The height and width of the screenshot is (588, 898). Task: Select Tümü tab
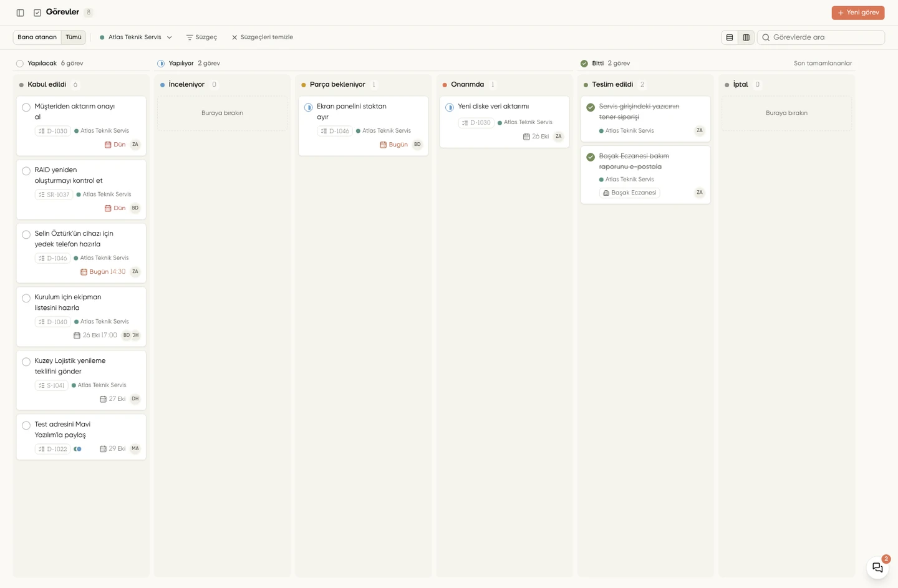click(74, 37)
